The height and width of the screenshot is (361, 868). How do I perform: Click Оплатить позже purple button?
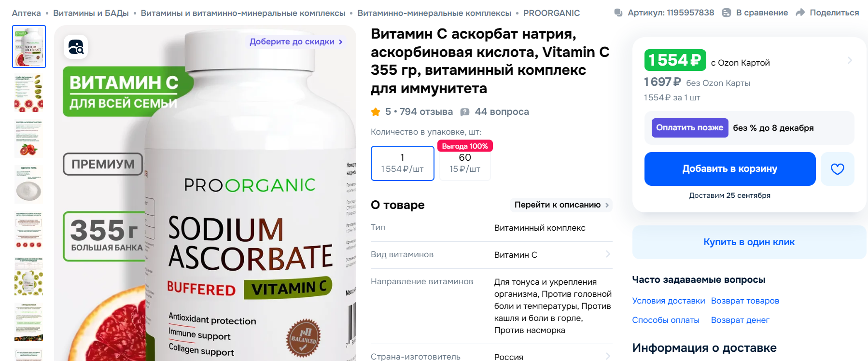(x=690, y=128)
